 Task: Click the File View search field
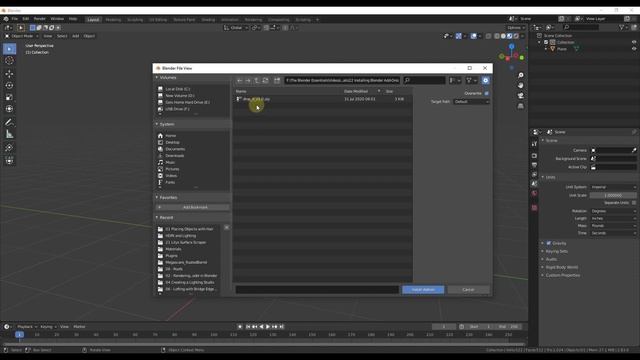tap(424, 80)
